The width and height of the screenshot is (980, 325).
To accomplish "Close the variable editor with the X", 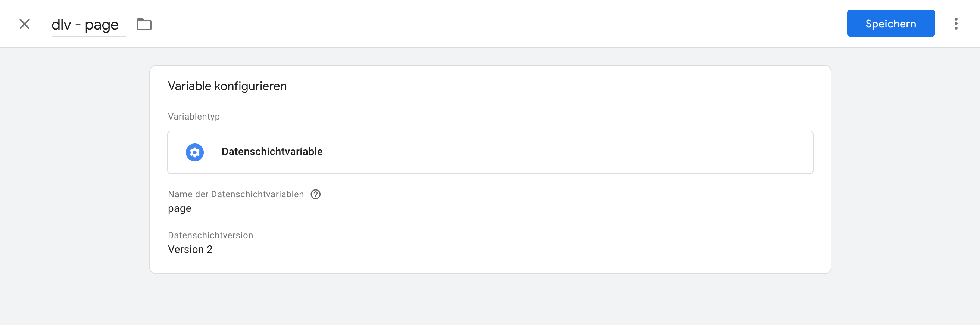I will [25, 24].
